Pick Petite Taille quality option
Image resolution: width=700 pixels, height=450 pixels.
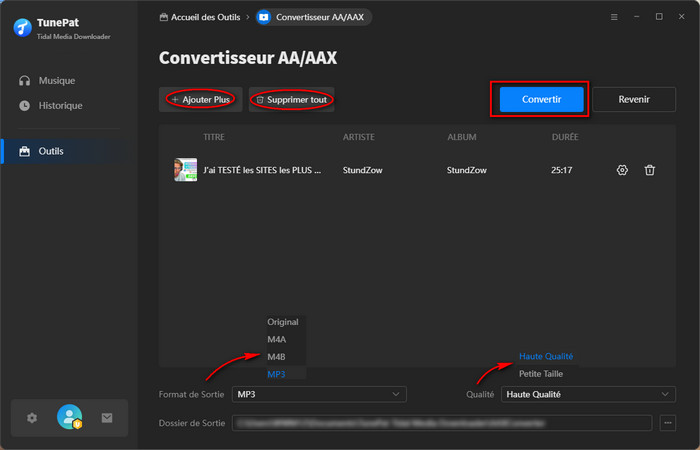[541, 373]
